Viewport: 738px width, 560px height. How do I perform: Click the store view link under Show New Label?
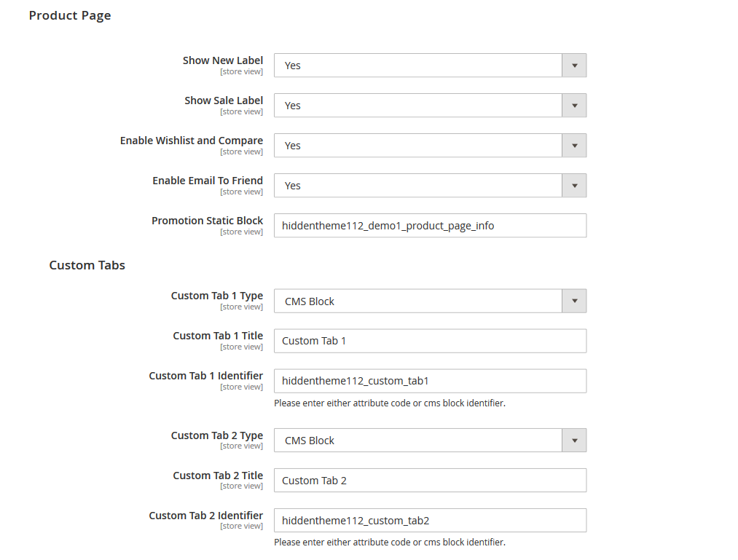241,71
